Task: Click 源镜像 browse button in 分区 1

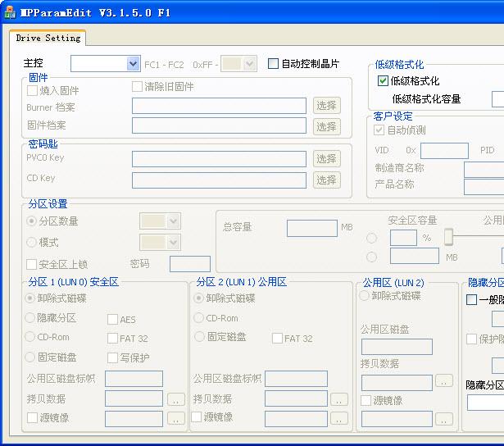Action: pos(176,418)
